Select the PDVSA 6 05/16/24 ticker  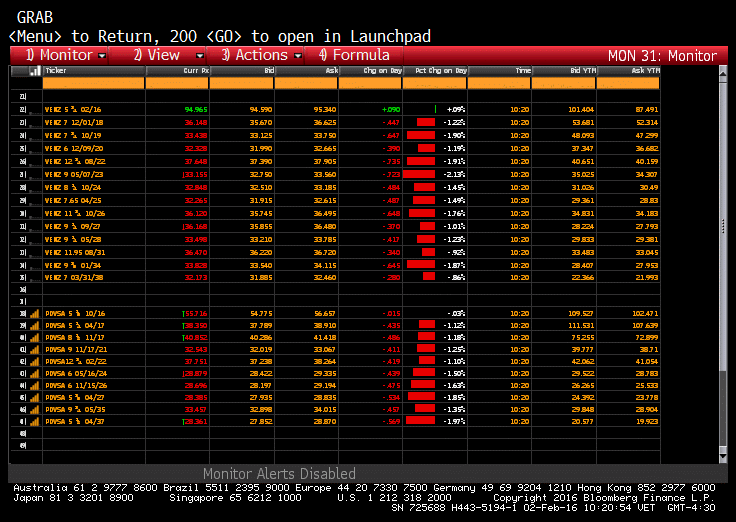(76, 374)
